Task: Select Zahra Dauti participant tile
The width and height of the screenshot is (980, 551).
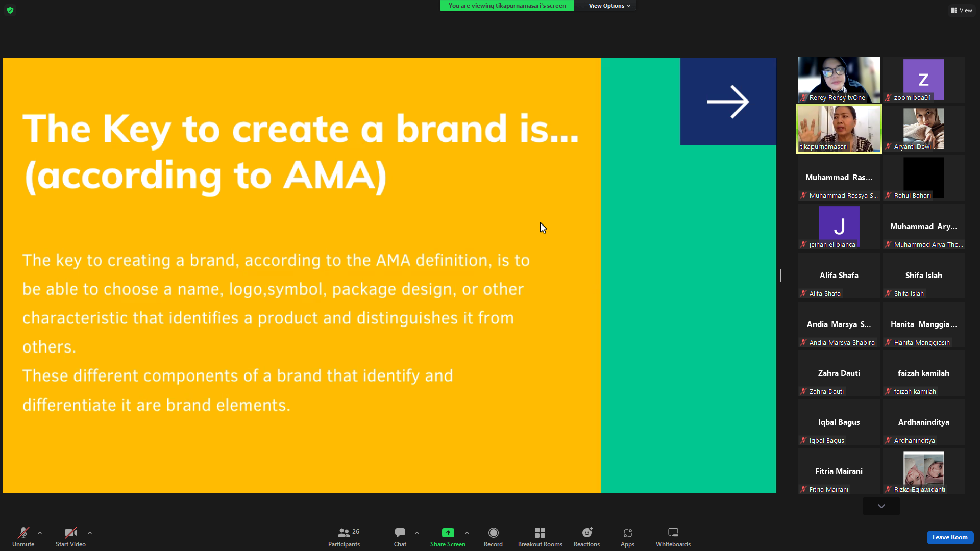Action: (839, 373)
